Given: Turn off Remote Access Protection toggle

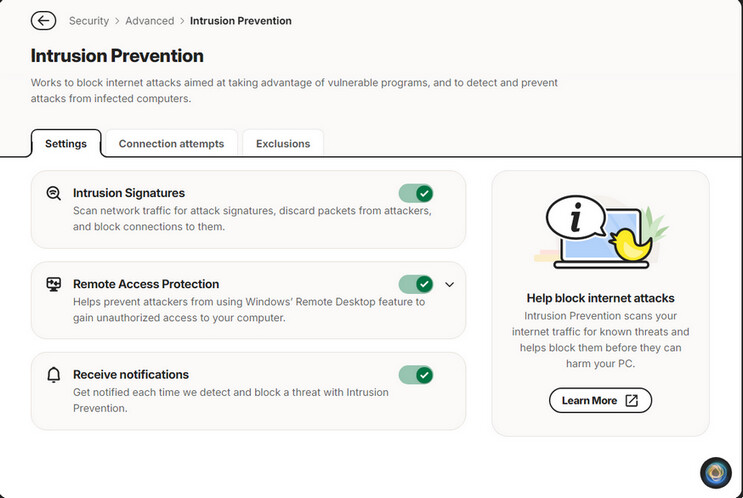Looking at the screenshot, I should 416,284.
